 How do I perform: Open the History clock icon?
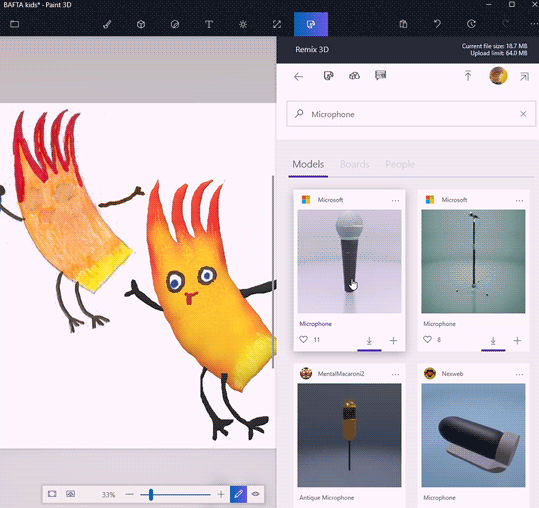(x=471, y=24)
